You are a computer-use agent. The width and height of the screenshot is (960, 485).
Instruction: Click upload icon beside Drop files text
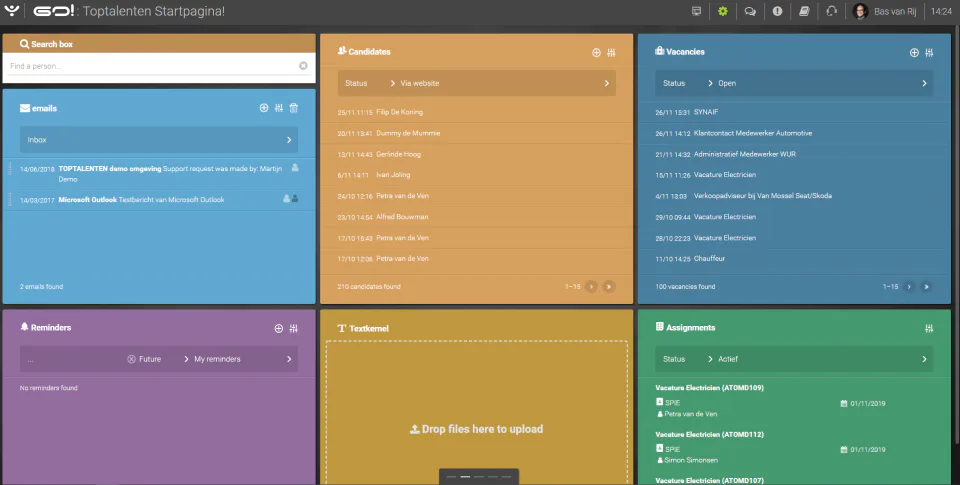[414, 429]
